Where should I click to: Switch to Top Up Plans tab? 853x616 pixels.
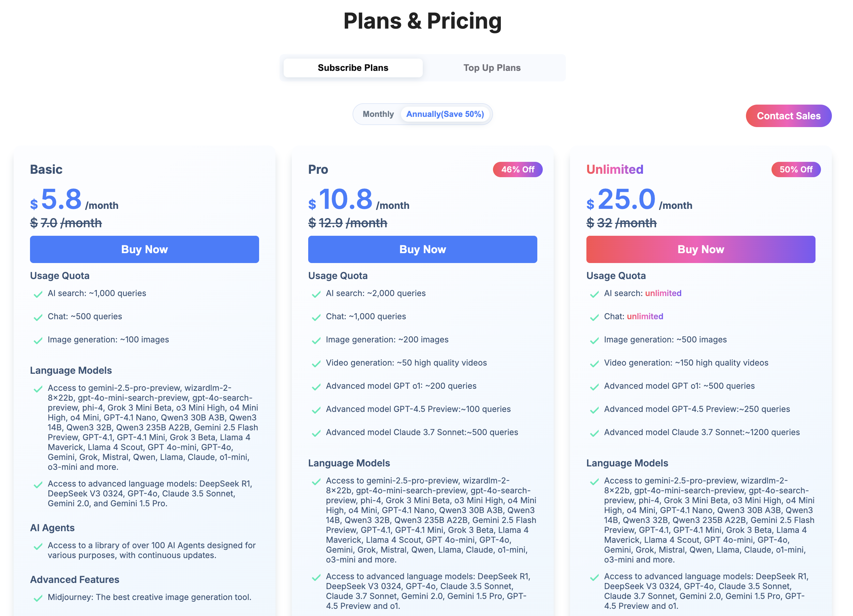click(x=492, y=68)
